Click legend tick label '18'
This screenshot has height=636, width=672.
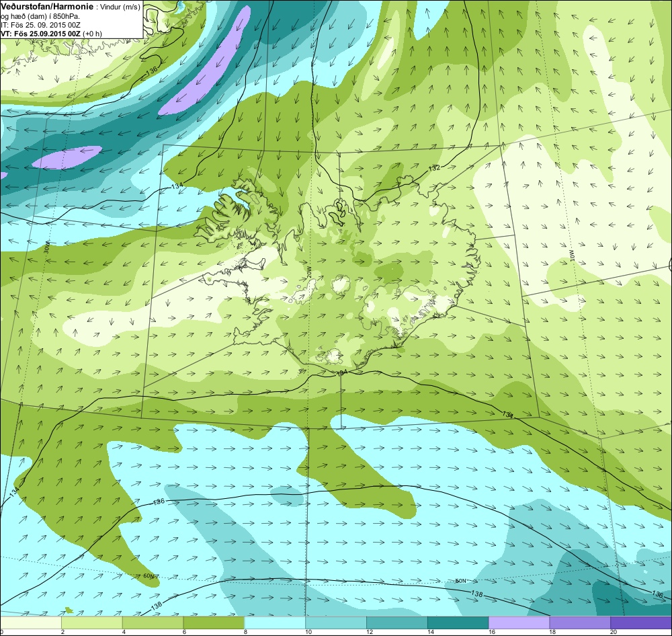tap(552, 632)
